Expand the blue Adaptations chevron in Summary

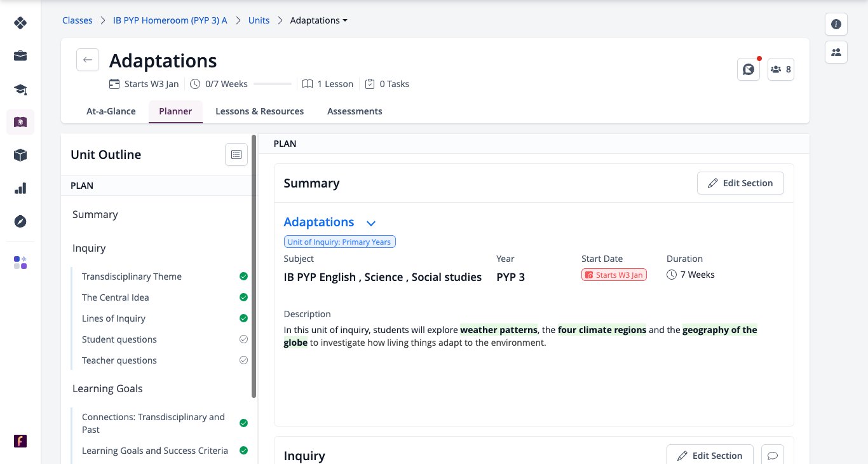[x=371, y=223]
